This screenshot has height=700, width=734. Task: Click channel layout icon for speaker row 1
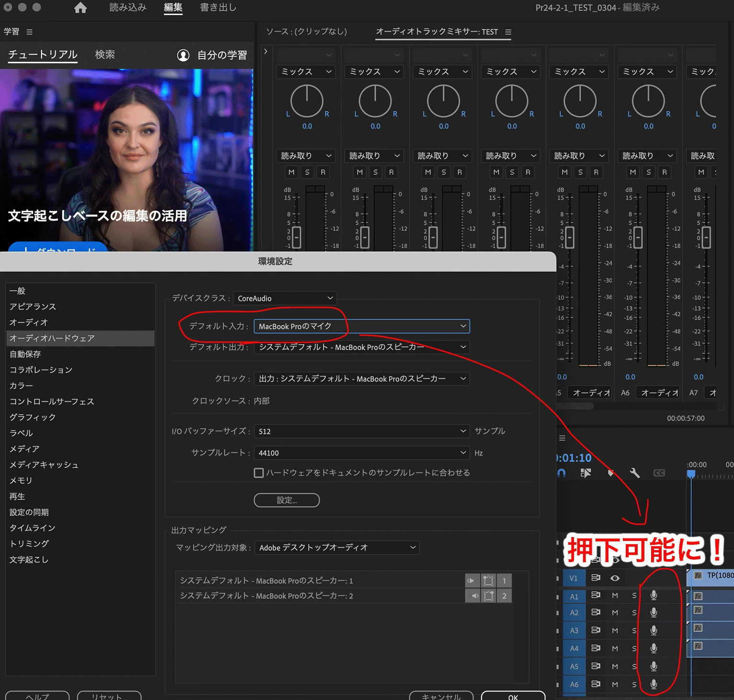pos(488,581)
